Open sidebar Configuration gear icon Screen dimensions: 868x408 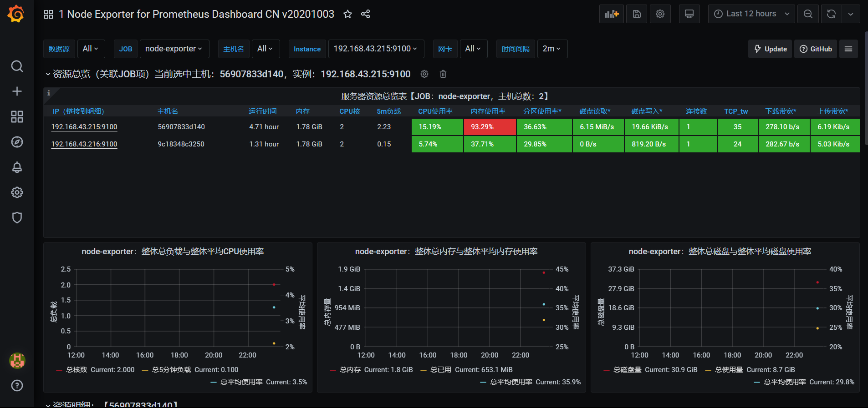(x=17, y=192)
